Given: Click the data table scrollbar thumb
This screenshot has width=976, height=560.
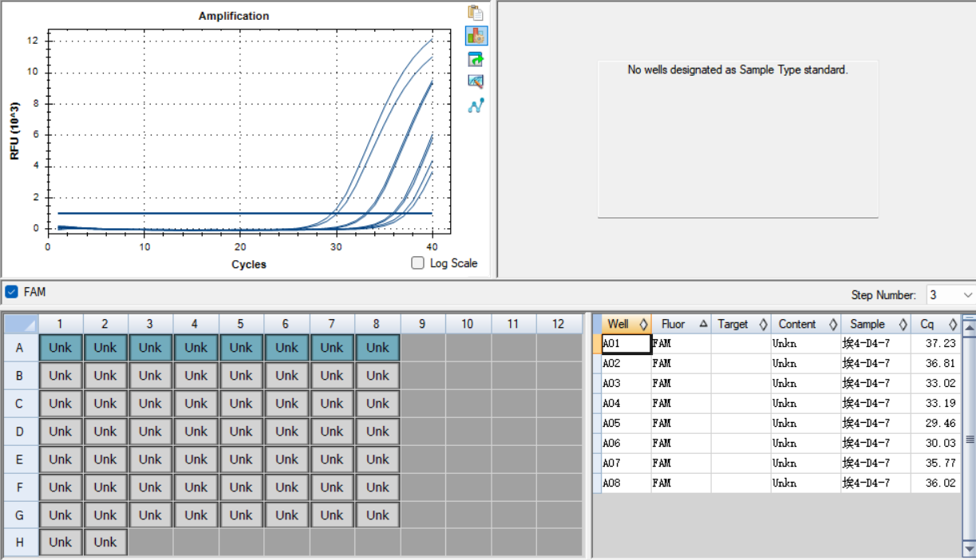Looking at the screenshot, I should (x=970, y=440).
